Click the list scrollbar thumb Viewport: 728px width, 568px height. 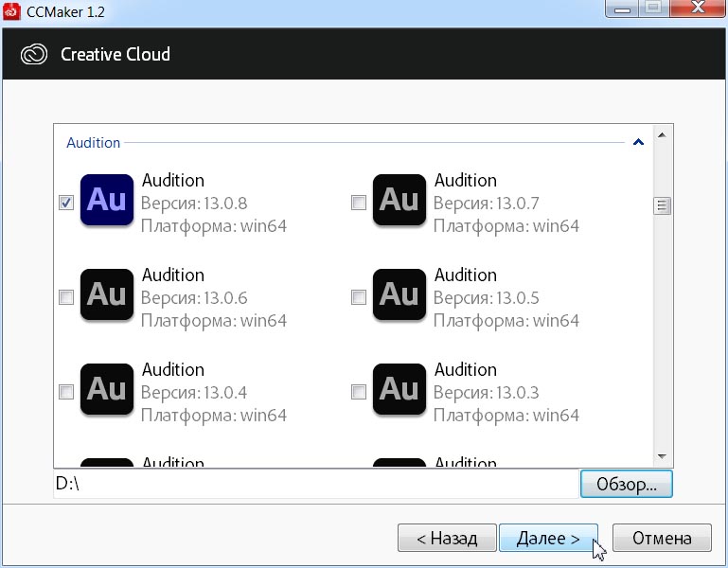pyautogui.click(x=662, y=205)
